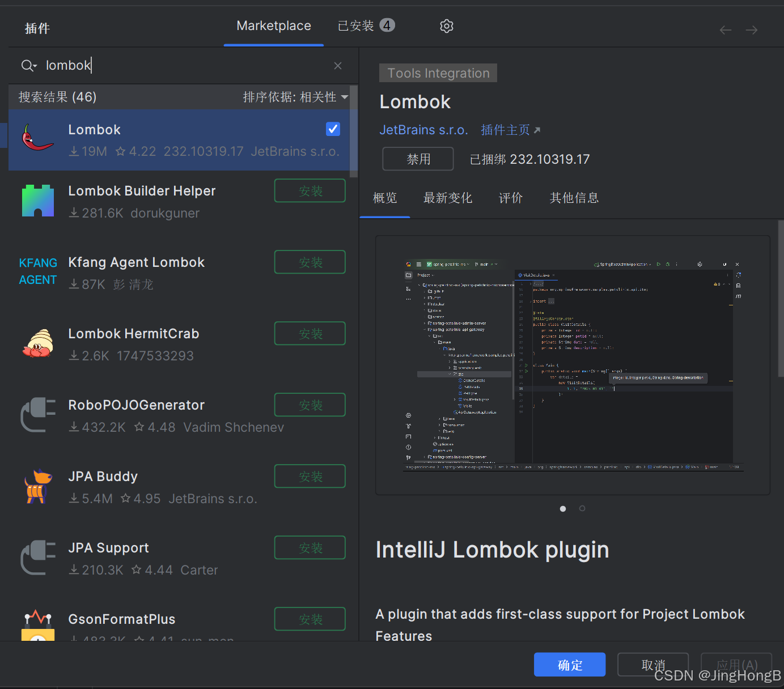Screen dimensions: 784x689
Task: Install Kfang Agent Lombok plugin
Action: (x=310, y=262)
